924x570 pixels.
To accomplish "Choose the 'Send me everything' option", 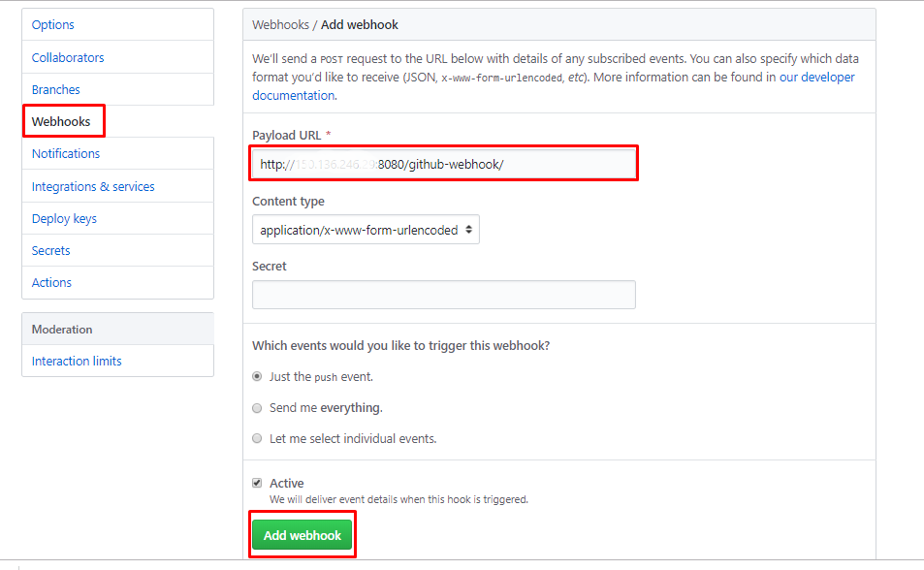I will click(256, 407).
